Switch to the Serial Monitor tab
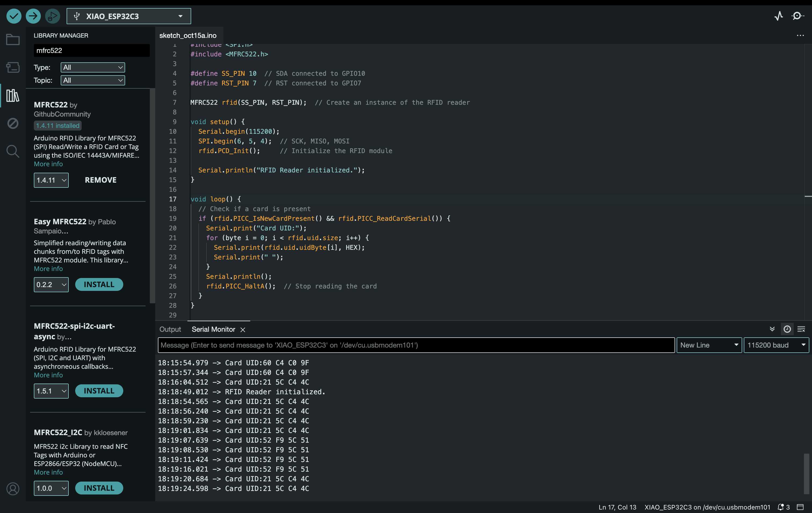This screenshot has width=812, height=513. pyautogui.click(x=213, y=329)
